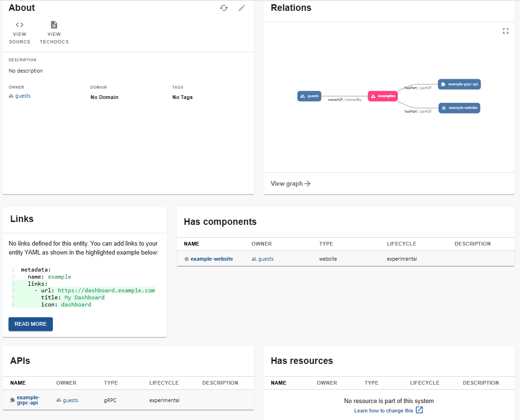Image resolution: width=520 pixels, height=420 pixels.
Task: Open View Source code icon
Action: point(20,25)
